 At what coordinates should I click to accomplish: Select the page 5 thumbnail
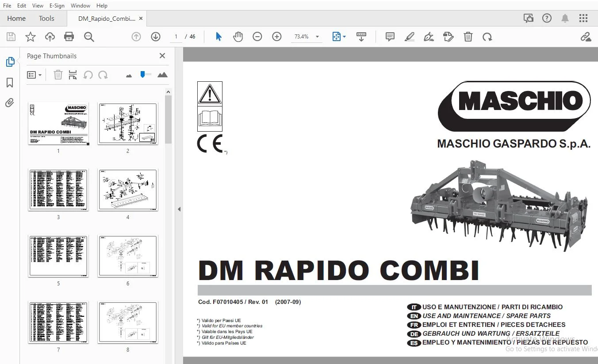point(58,256)
